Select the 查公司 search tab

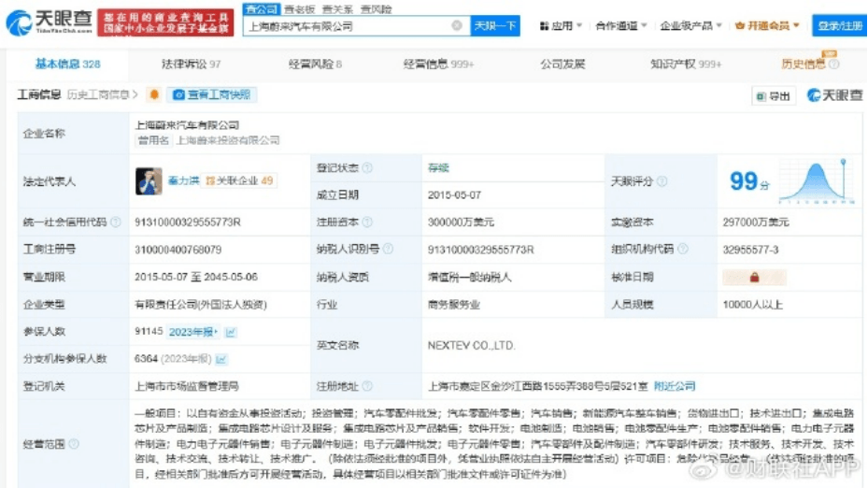pos(262,8)
